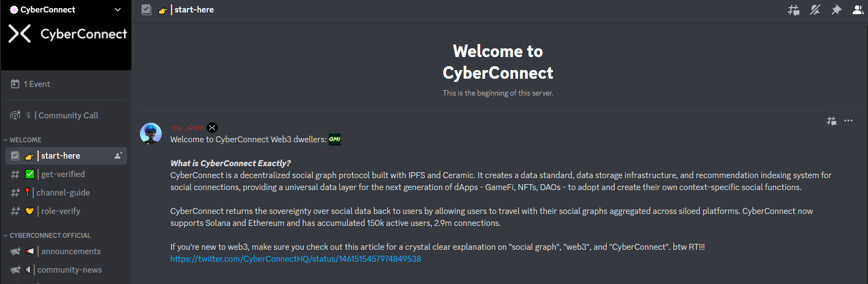Open the community-news channel

66,270
